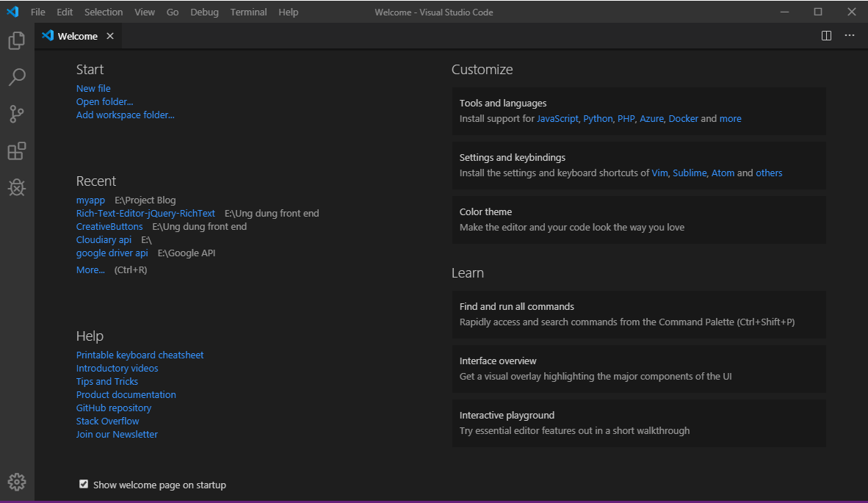
Task: Install PHP language support
Action: 626,119
